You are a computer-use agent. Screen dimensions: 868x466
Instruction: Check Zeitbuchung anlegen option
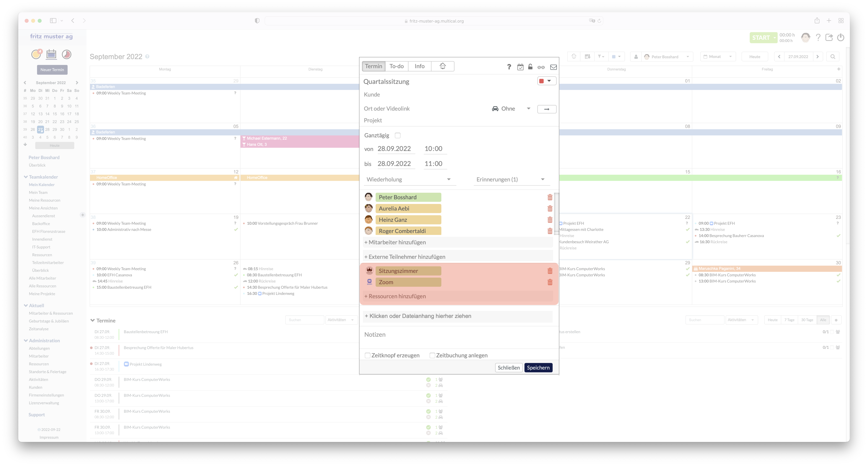coord(432,355)
